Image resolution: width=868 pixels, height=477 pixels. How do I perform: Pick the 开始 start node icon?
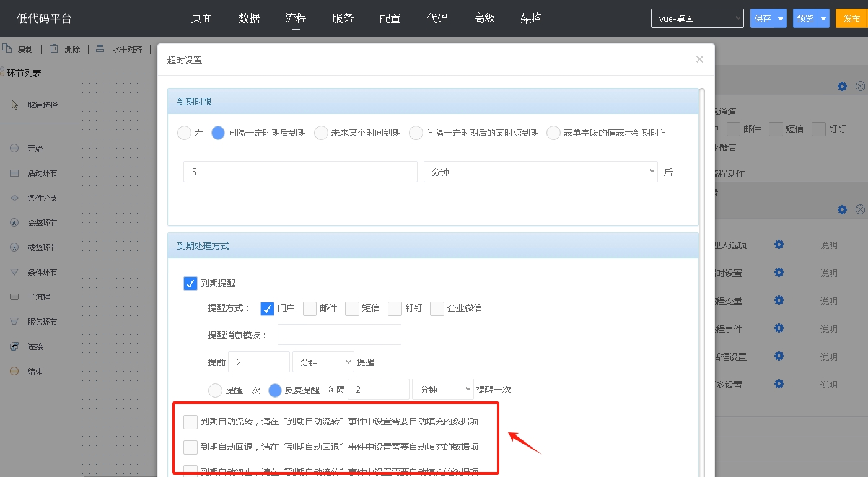(14, 148)
